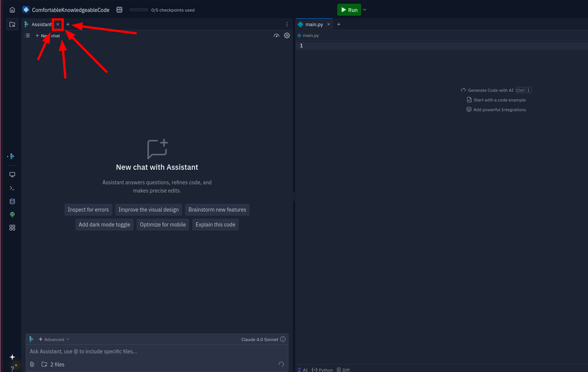The image size is (588, 372).
Task: Click the Explain this code suggestion
Action: coord(215,225)
